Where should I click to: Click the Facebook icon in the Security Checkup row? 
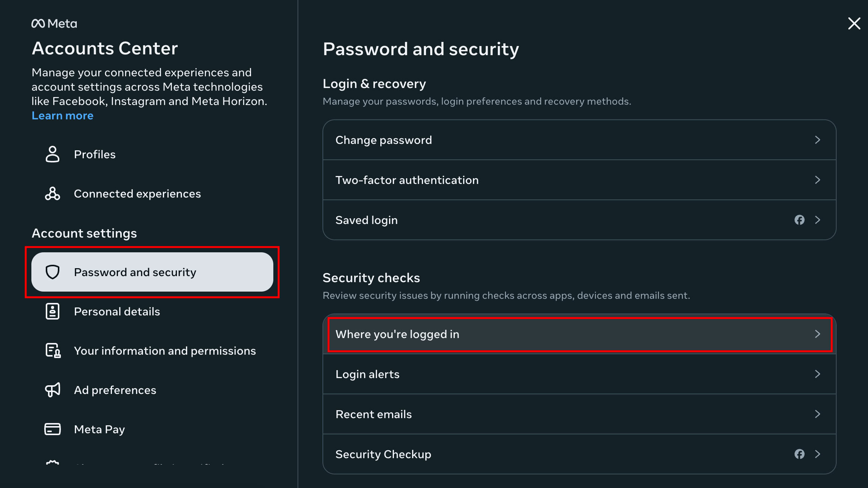tap(799, 454)
